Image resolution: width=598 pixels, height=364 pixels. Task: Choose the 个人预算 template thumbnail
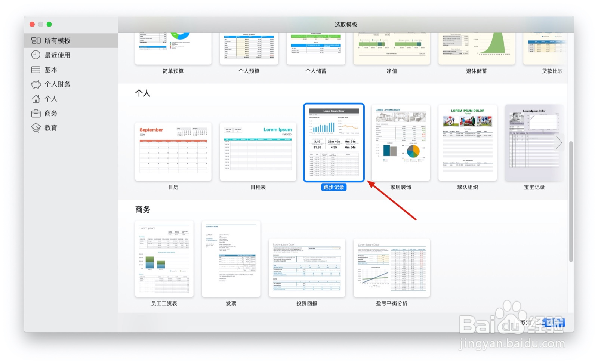(249, 48)
